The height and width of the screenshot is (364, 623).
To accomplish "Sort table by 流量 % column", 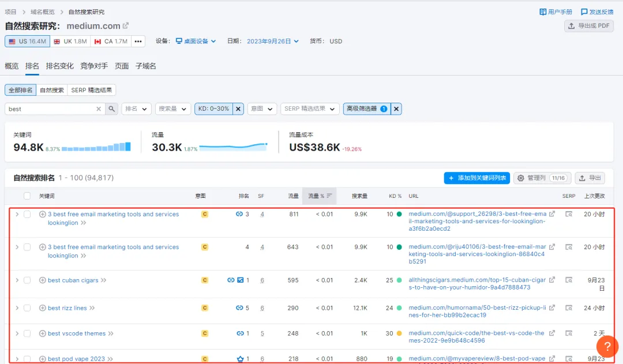I will tap(320, 196).
